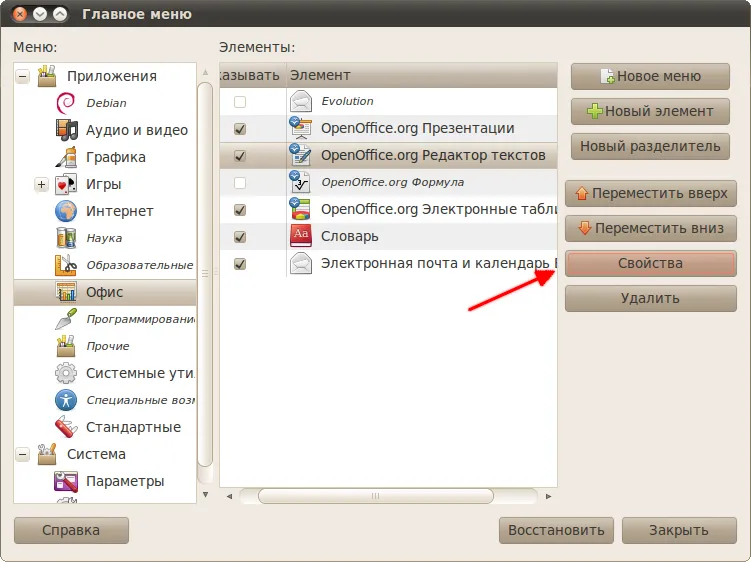Click the Наука beakers icon
The image size is (751, 562).
point(66,238)
